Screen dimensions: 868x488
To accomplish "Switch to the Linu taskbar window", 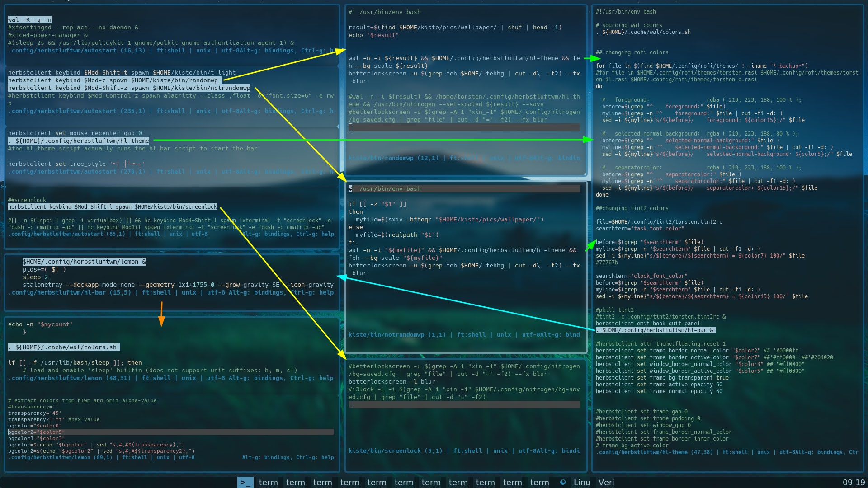I will (582, 482).
